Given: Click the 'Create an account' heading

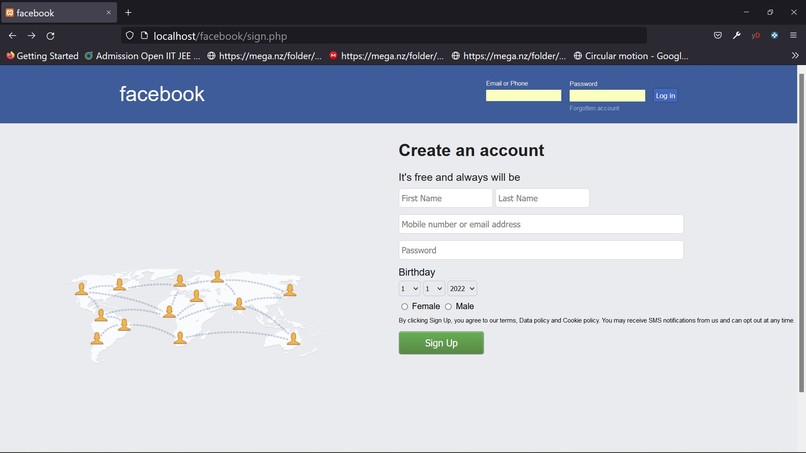Looking at the screenshot, I should click(471, 150).
